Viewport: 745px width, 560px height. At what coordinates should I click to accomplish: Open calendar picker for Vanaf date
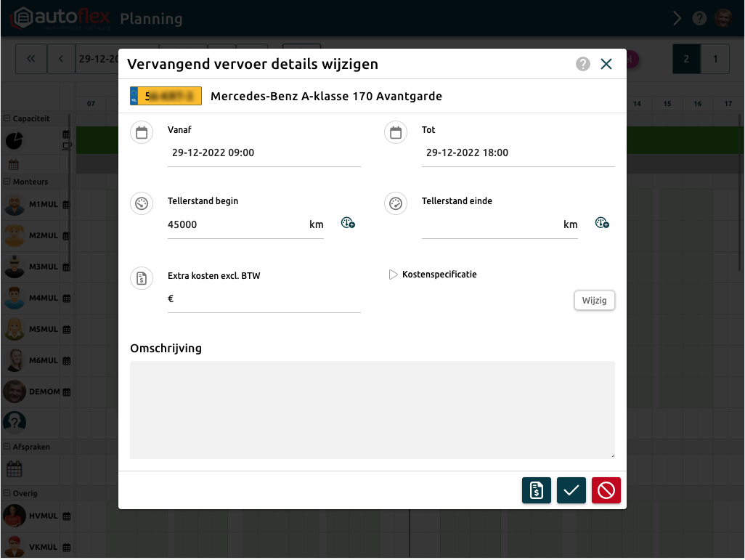[x=142, y=132]
